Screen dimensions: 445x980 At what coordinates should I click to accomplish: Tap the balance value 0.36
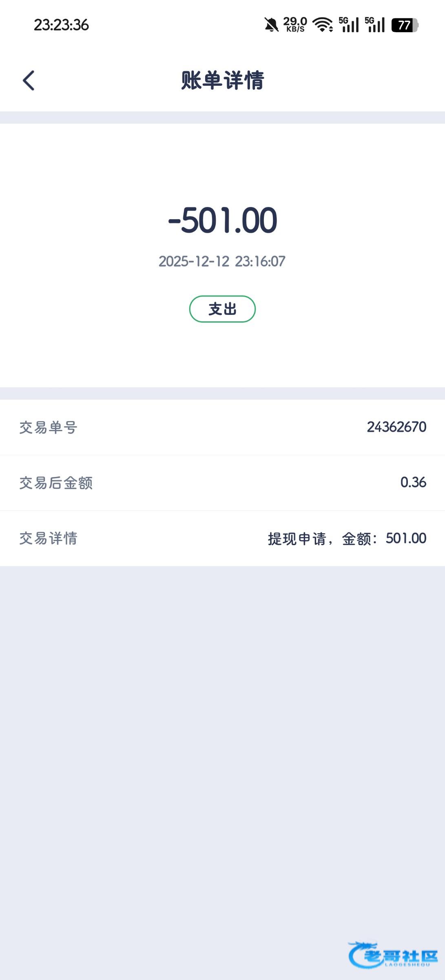coord(413,483)
